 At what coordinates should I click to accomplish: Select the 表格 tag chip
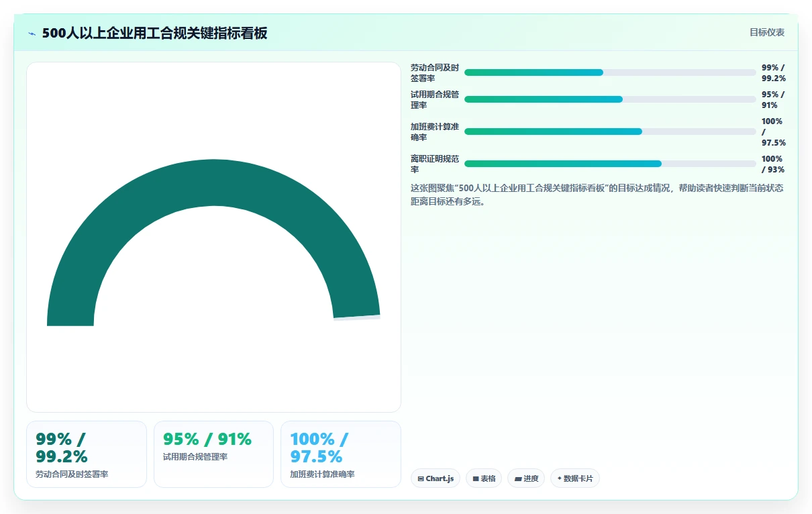pyautogui.click(x=484, y=478)
